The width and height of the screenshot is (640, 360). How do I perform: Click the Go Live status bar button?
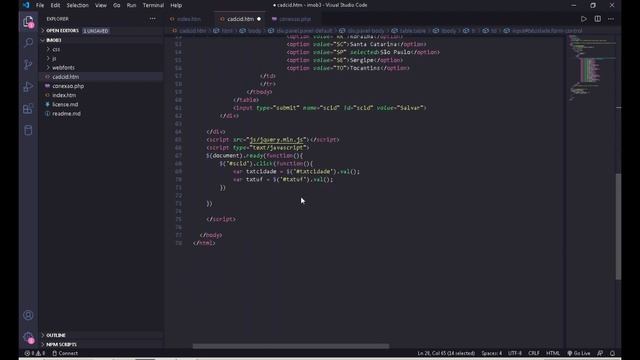[x=578, y=353]
